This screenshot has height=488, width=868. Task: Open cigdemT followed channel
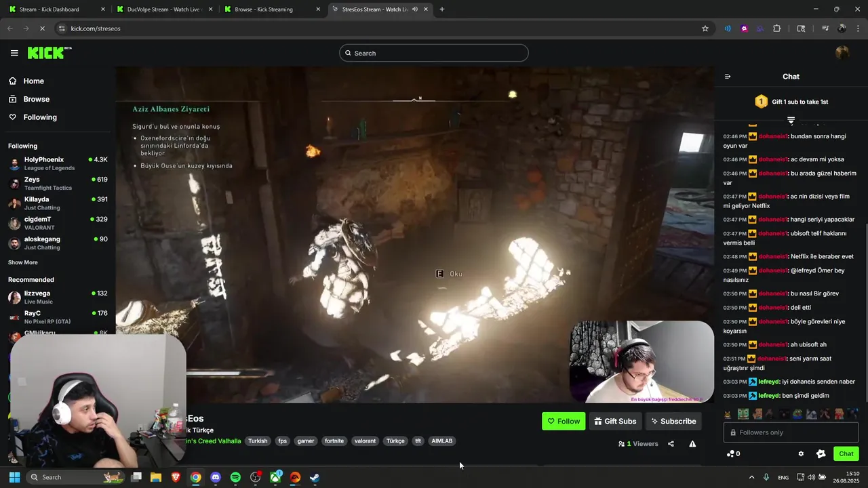(x=58, y=223)
